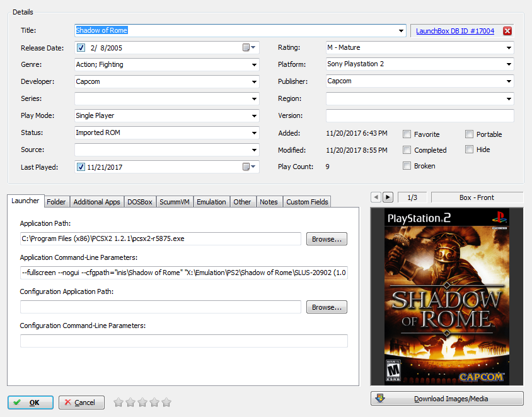Browse for the Application Path
The width and height of the screenshot is (532, 417).
pos(327,238)
